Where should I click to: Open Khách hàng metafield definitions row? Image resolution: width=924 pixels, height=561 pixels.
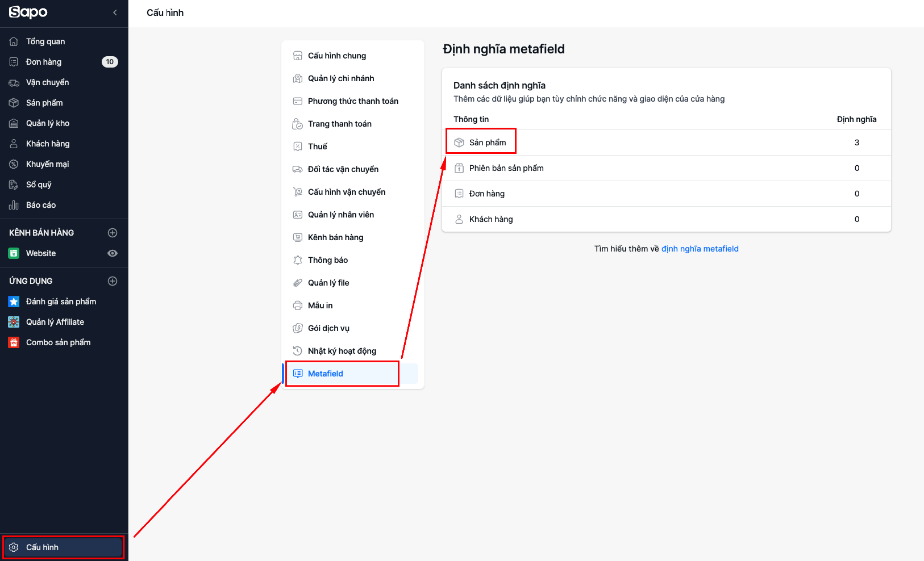click(x=491, y=219)
